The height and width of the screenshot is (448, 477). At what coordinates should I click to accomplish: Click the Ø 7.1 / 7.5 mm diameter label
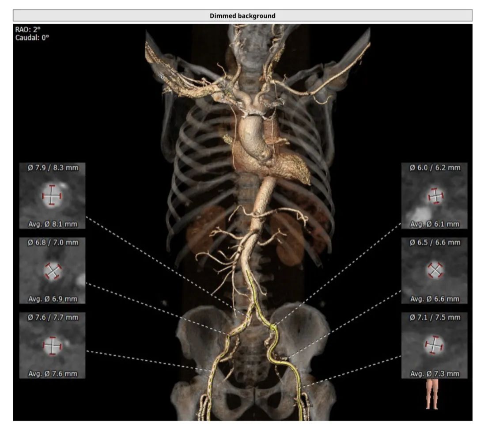[435, 317]
